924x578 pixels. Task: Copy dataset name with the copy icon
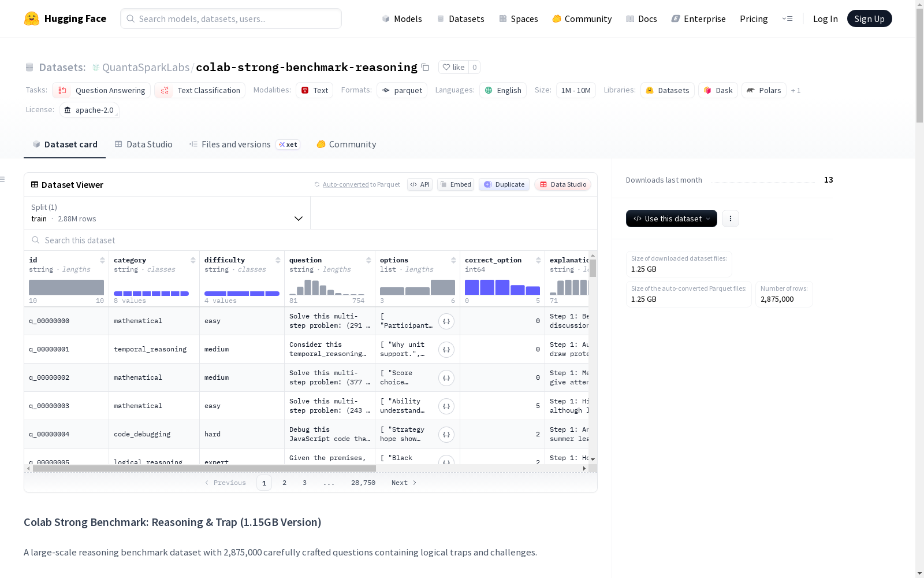[425, 67]
